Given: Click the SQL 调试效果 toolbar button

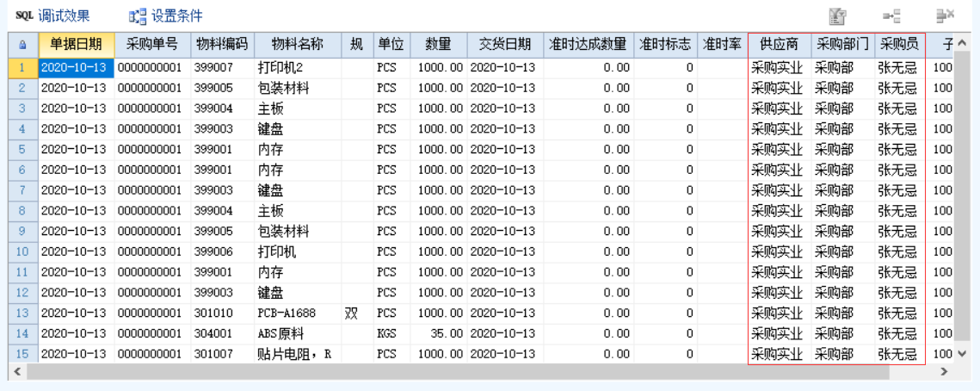Looking at the screenshot, I should coord(52,16).
